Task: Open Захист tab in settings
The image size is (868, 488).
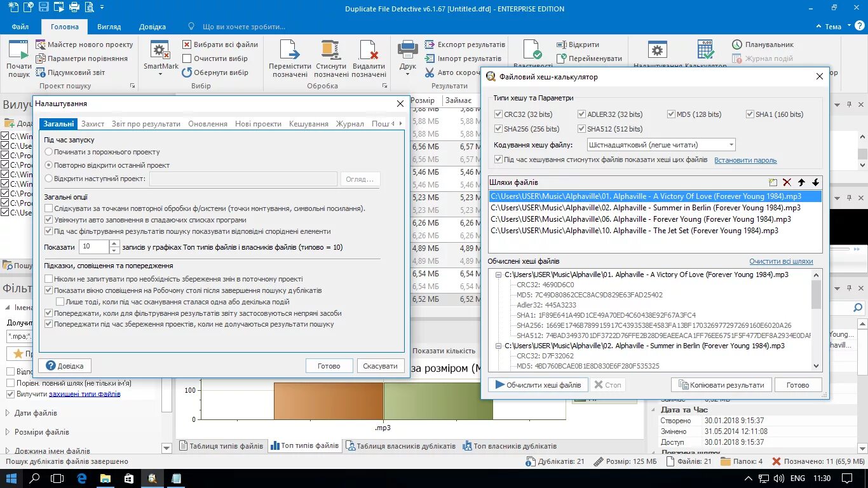Action: 93,124
